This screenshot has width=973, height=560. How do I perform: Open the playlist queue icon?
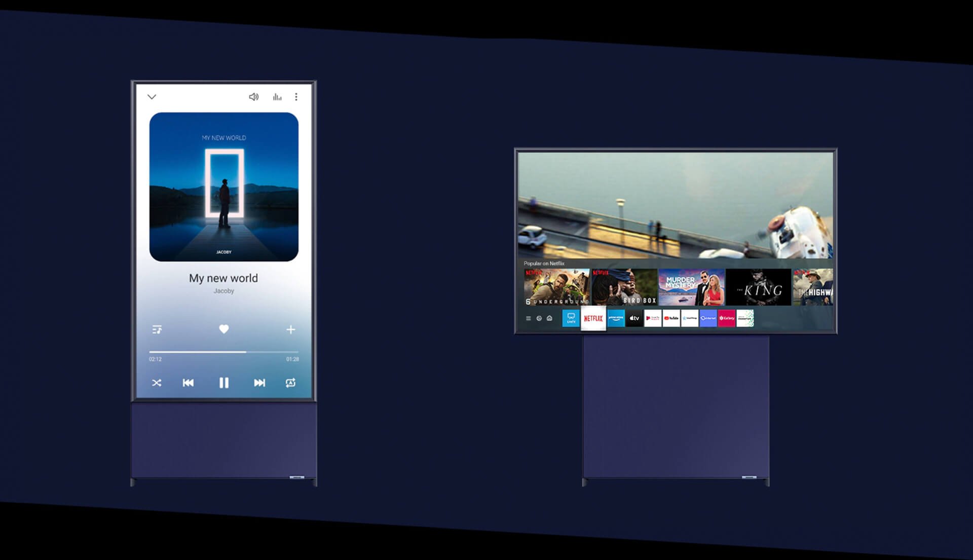(x=157, y=330)
